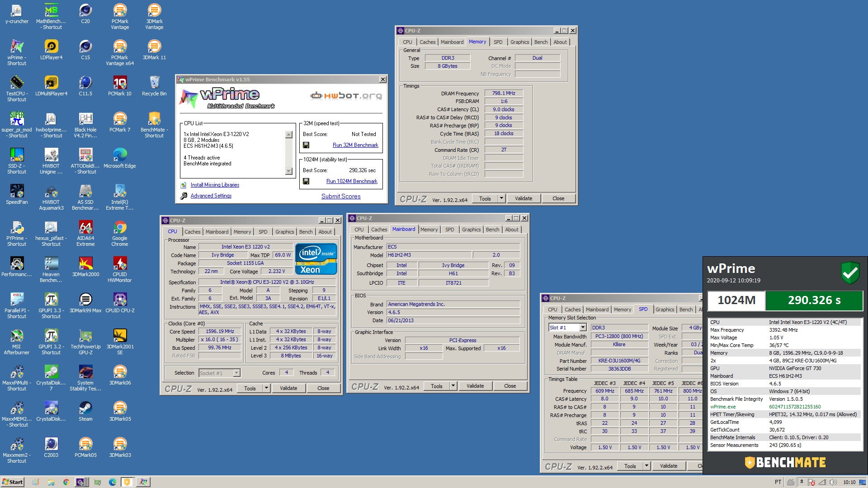
Task: Open Tools dropdown arrow in SPD CPU-Z
Action: [x=646, y=466]
